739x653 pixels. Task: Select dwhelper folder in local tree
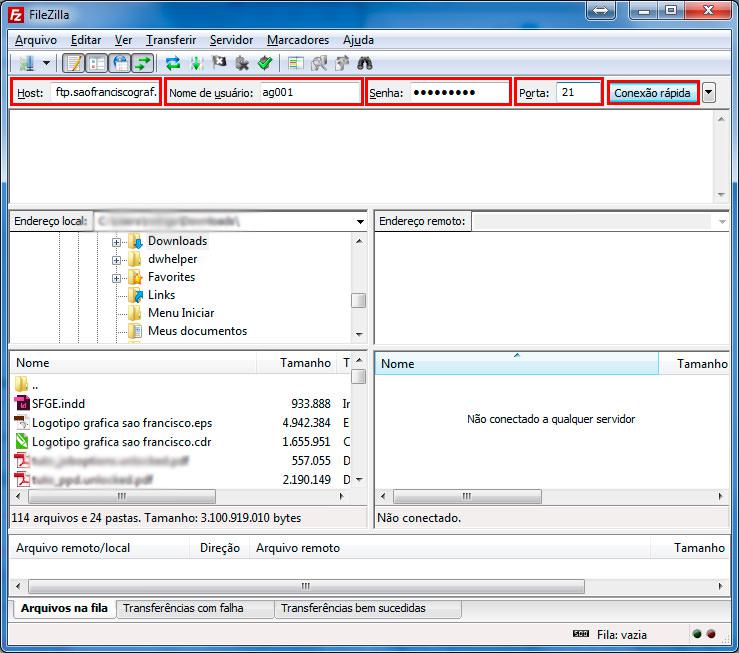point(172,259)
